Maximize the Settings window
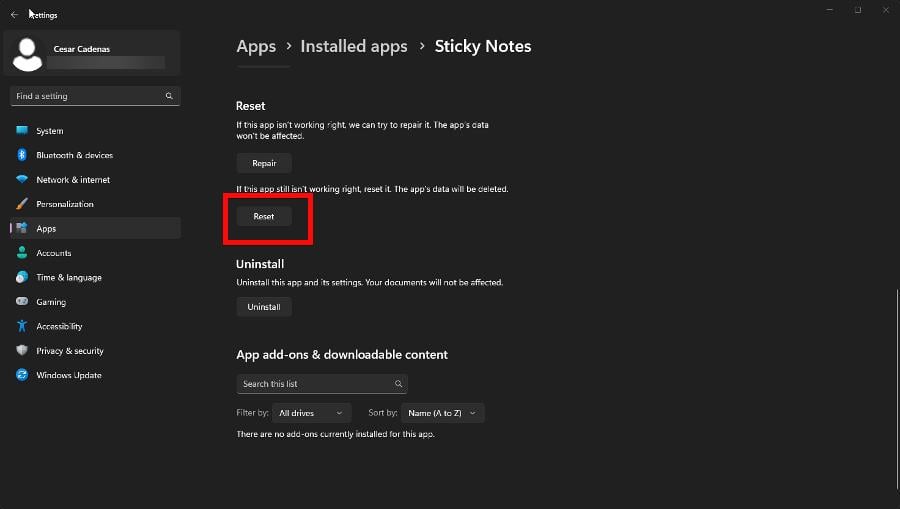This screenshot has height=509, width=900. pyautogui.click(x=858, y=10)
